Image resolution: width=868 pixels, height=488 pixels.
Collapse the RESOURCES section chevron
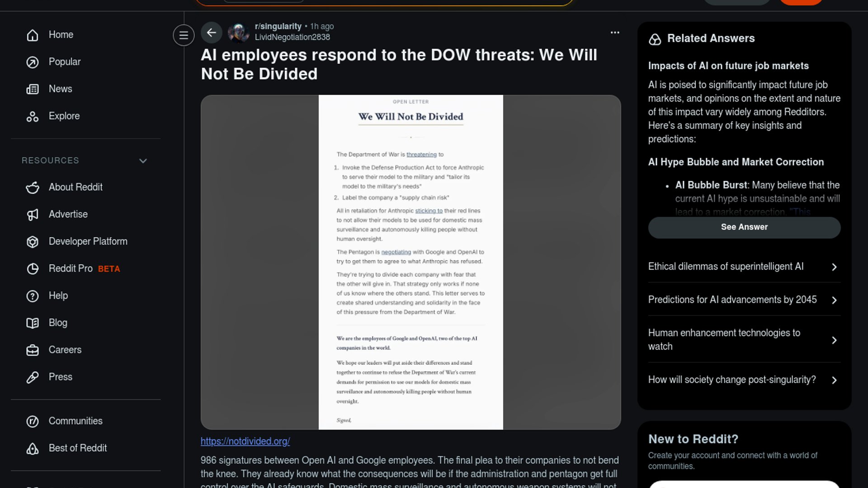(x=143, y=161)
